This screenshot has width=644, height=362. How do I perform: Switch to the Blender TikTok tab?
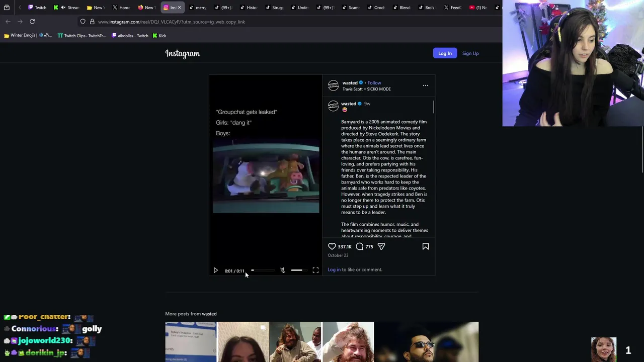401,8
